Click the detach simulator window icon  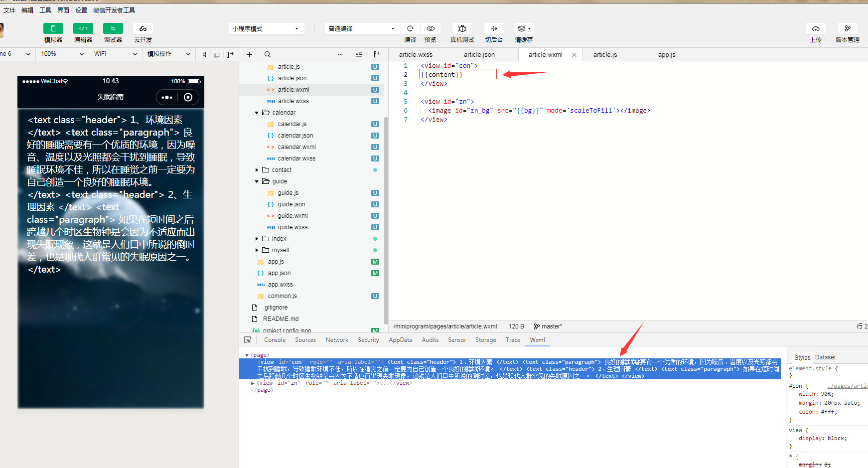pyautogui.click(x=217, y=54)
